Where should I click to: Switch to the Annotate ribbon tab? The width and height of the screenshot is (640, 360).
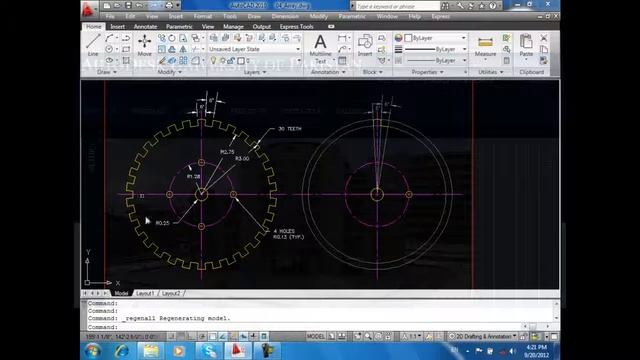pyautogui.click(x=145, y=27)
